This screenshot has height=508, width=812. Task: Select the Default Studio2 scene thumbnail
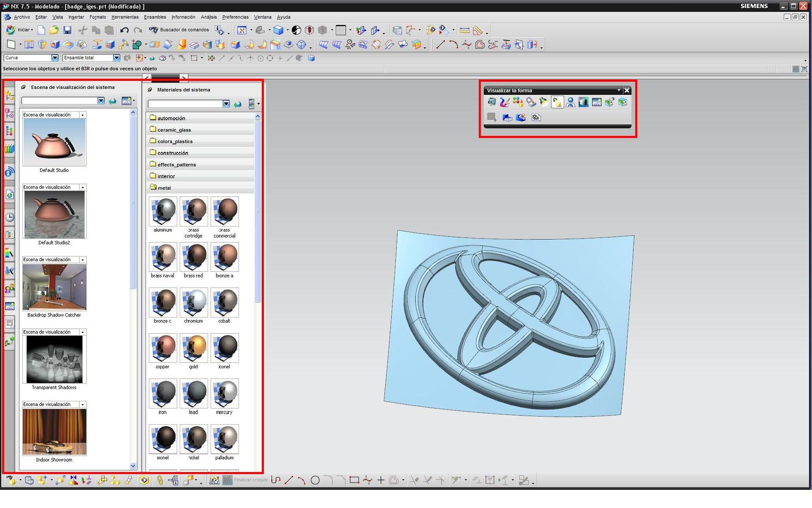pos(54,214)
